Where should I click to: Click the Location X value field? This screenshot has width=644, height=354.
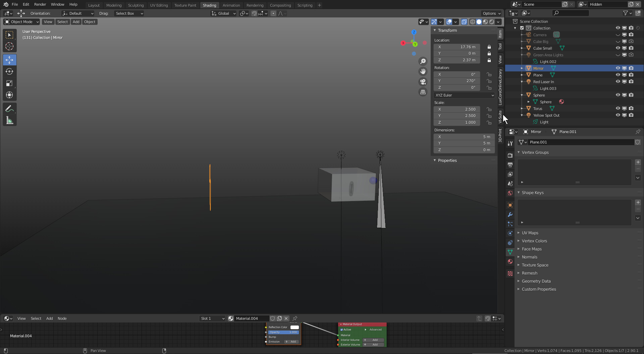pyautogui.click(x=457, y=47)
